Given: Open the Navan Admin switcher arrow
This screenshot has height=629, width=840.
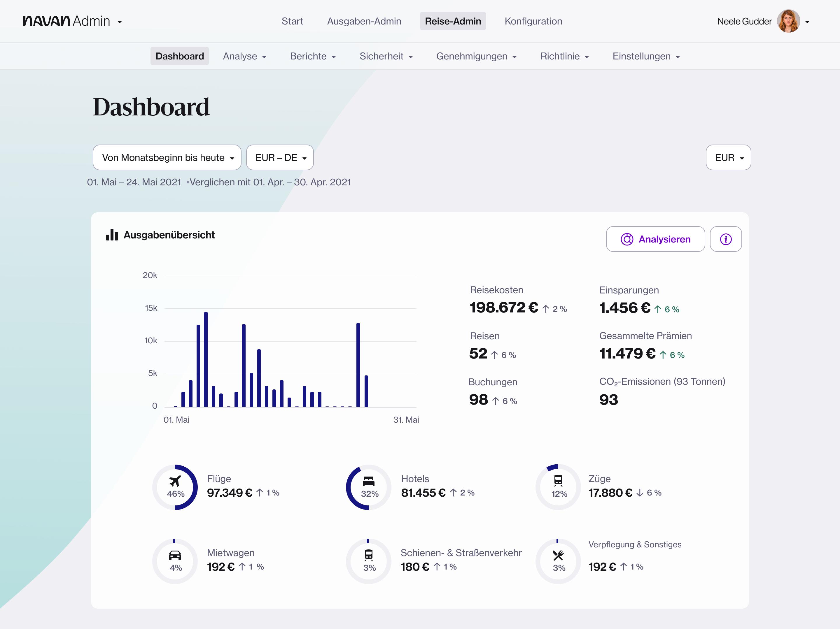Looking at the screenshot, I should click(x=120, y=22).
